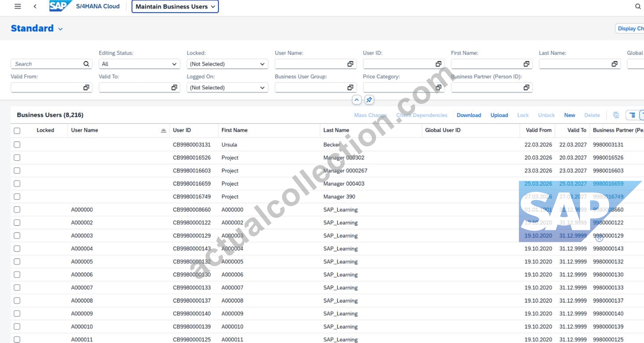Screen dimensions: 644x343
Task: Open value help for Valid From filter
Action: (86, 87)
